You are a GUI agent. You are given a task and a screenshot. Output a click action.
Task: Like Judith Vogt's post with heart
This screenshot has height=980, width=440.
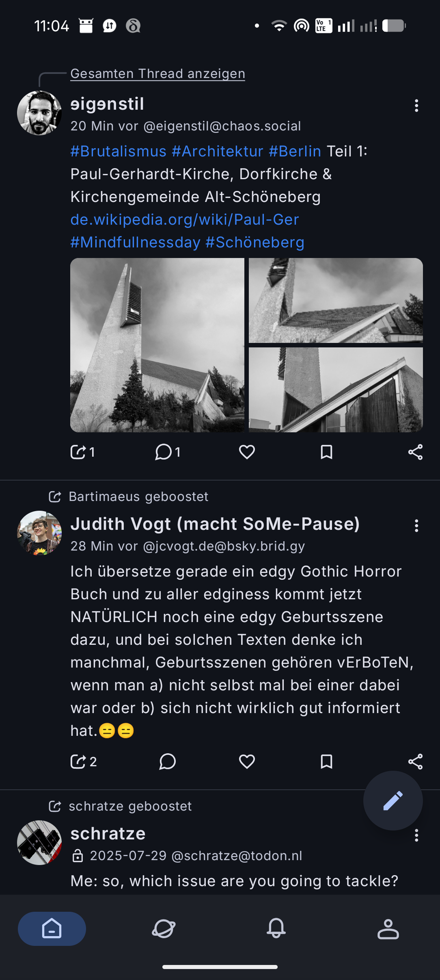click(x=247, y=761)
